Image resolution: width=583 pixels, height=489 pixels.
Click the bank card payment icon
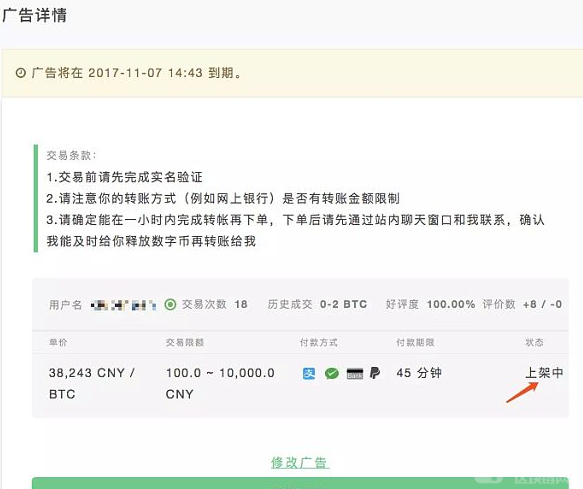click(355, 373)
